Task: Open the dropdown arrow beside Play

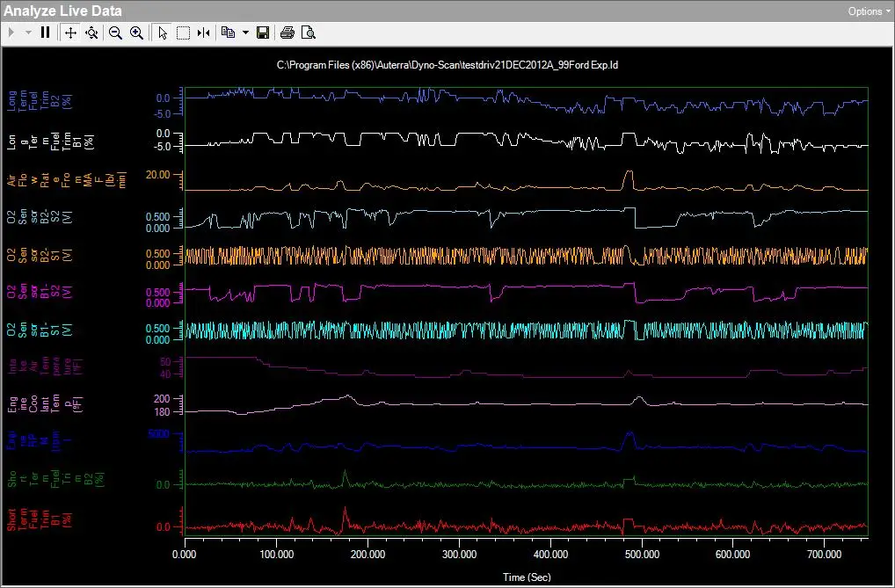Action: pos(28,33)
